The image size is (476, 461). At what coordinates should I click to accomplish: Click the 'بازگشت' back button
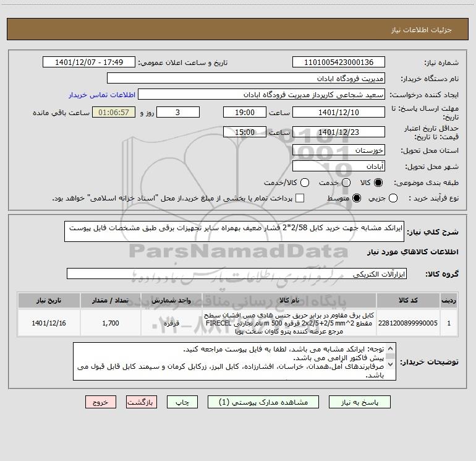click(142, 402)
